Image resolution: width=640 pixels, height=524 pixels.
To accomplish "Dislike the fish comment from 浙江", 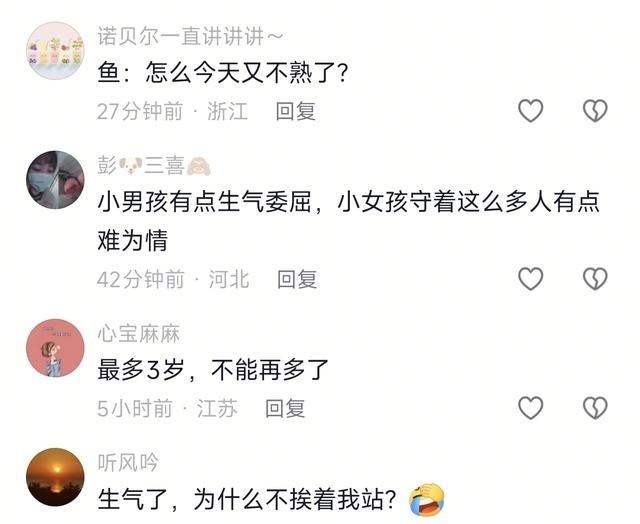I will coord(595,111).
